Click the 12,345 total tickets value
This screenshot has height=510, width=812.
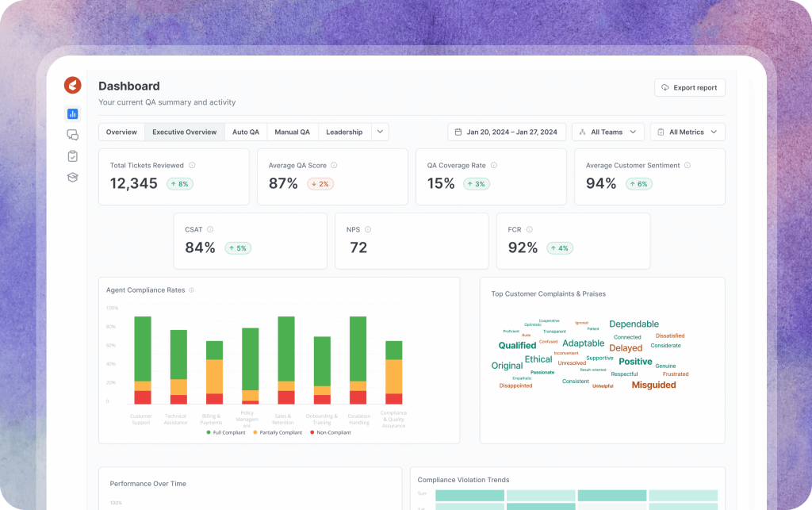133,183
